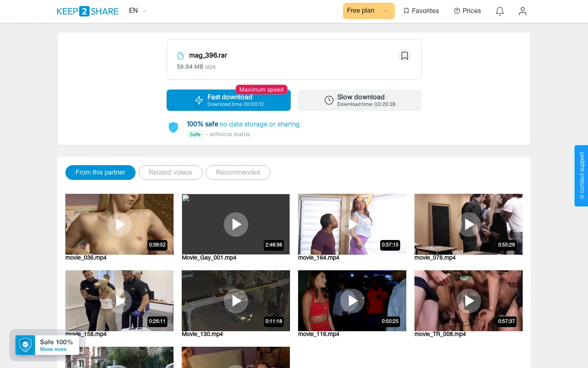The height and width of the screenshot is (368, 588).
Task: Click the 0:57:37 duration badge
Action: [506, 321]
